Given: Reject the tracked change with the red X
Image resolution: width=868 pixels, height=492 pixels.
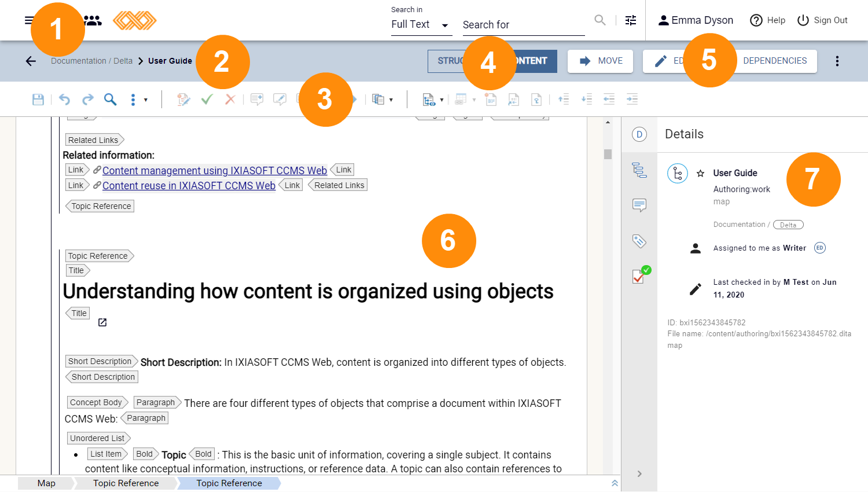Looking at the screenshot, I should (x=230, y=100).
